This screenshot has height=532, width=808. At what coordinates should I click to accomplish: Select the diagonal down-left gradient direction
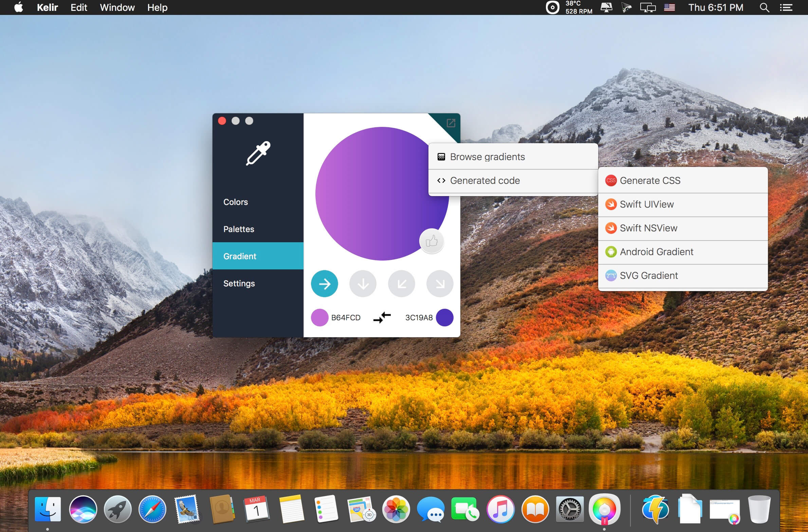click(401, 284)
